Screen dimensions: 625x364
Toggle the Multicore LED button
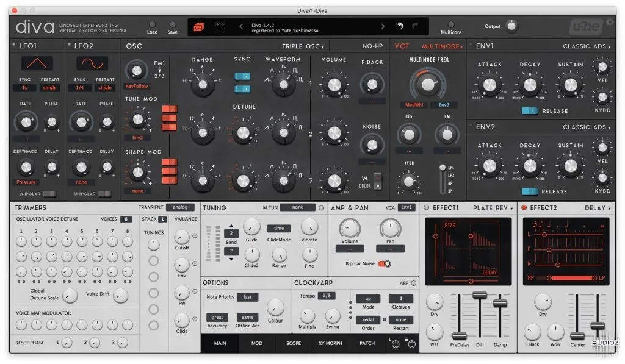click(x=451, y=24)
